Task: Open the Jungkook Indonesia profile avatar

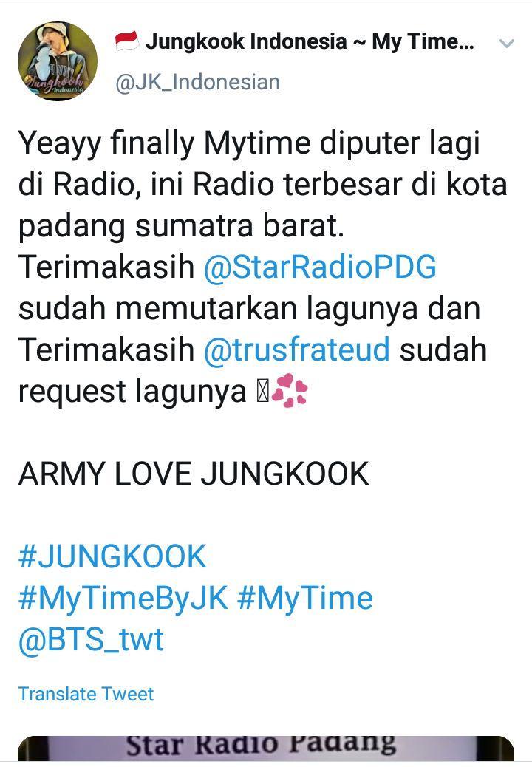Action: [x=58, y=61]
